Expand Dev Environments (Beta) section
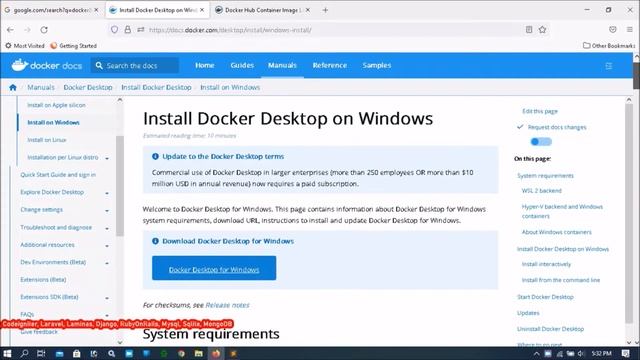This screenshot has height=360, width=640. point(107,263)
